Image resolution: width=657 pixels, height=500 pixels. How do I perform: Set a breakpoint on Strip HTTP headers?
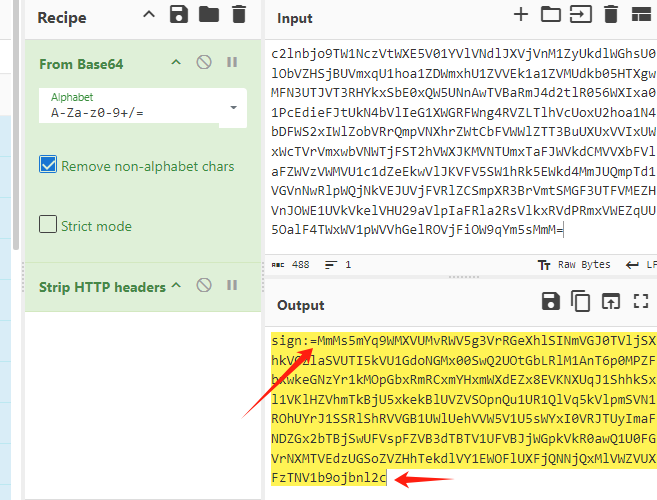(232, 286)
